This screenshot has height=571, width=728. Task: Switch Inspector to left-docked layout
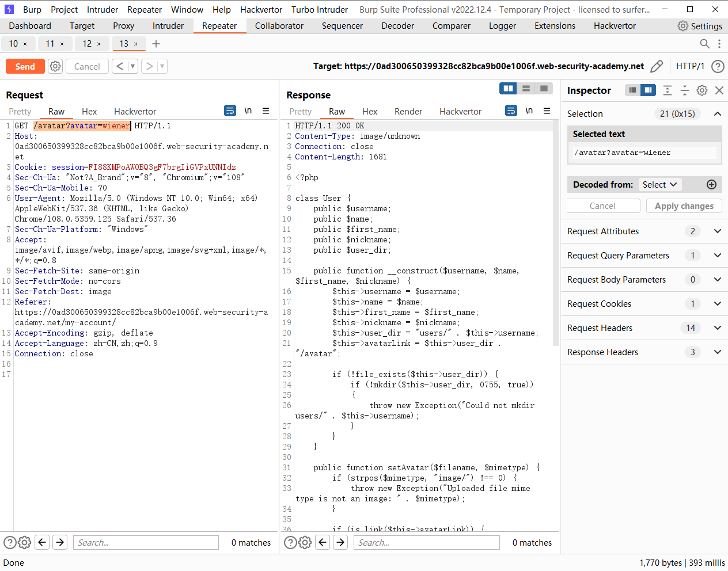click(632, 90)
